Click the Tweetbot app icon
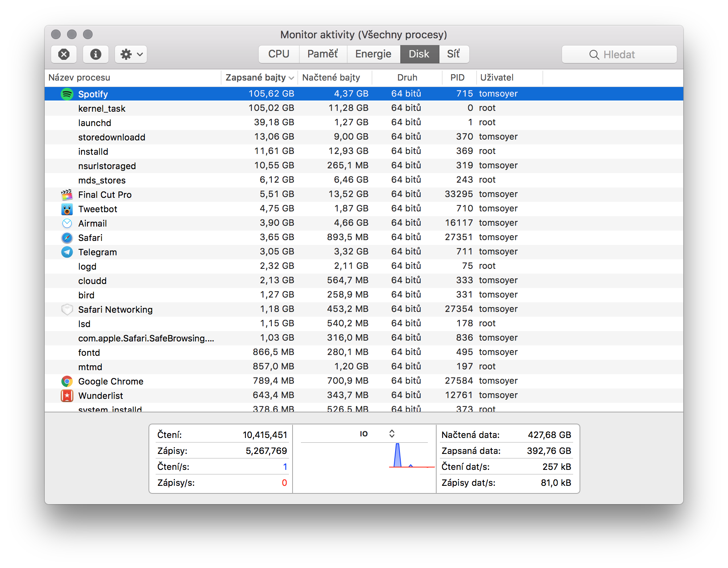Screen dimensions: 728x568 [x=67, y=209]
